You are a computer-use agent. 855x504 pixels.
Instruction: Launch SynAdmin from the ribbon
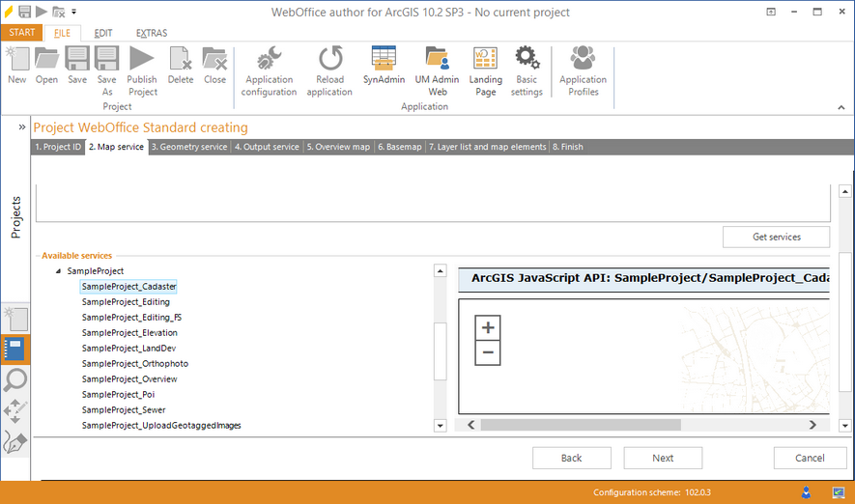pyautogui.click(x=384, y=66)
